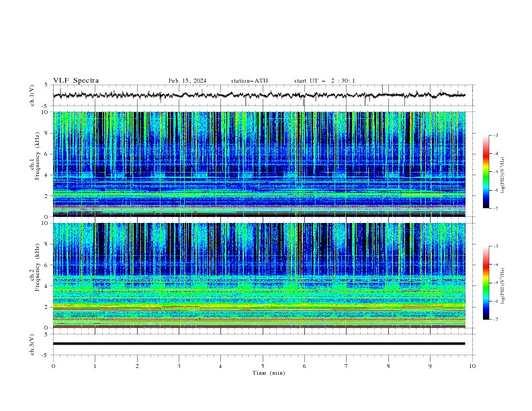Image resolution: width=532 pixels, height=411 pixels.
Task: Click the "ch.1(V)" axis label
Action: pyautogui.click(x=32, y=95)
